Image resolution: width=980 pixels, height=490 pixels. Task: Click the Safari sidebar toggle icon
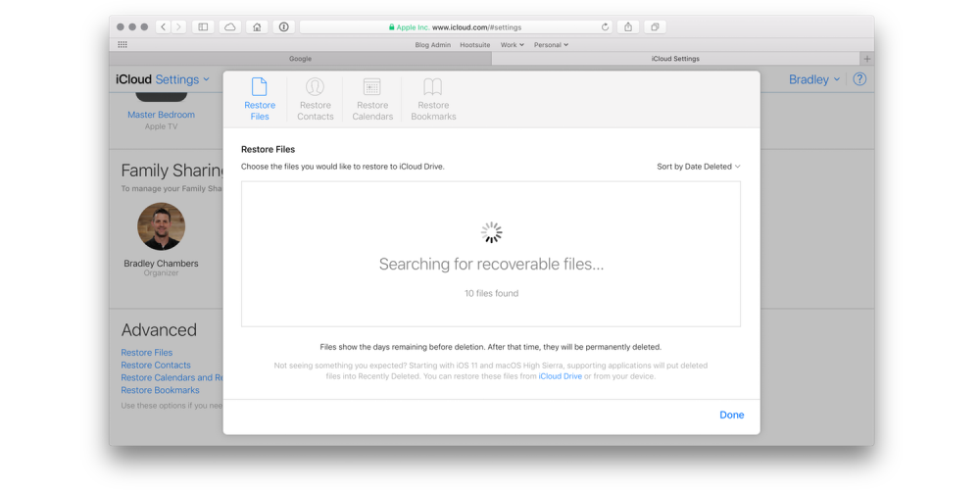pos(203,27)
